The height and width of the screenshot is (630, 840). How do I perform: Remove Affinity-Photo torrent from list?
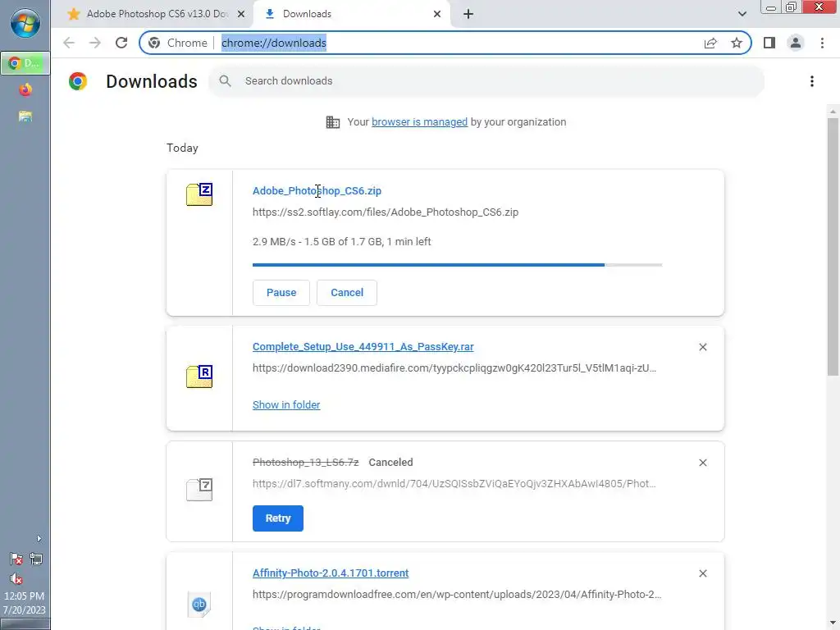pos(703,573)
